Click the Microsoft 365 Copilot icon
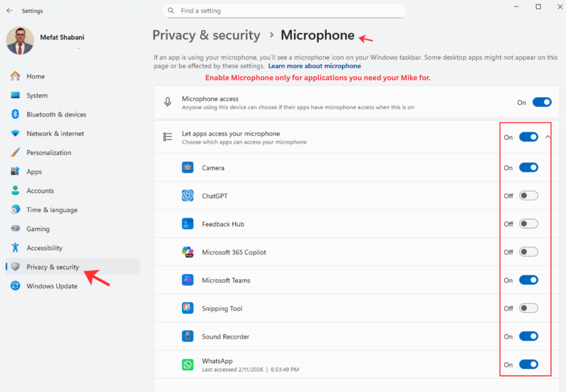The height and width of the screenshot is (392, 566). coord(187,252)
